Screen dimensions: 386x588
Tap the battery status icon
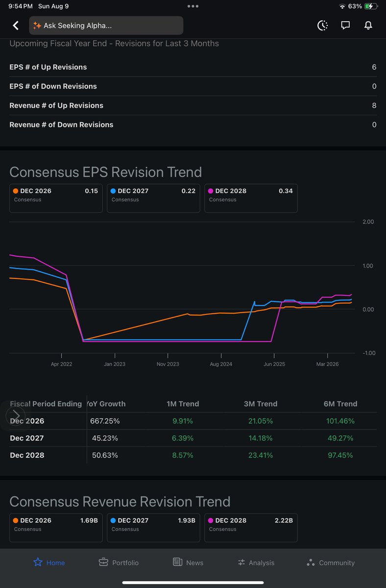tap(371, 6)
